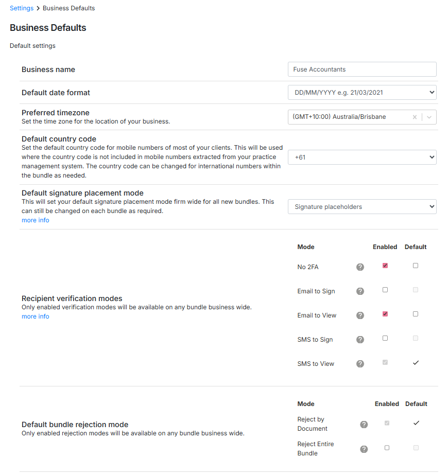Open more info about verification modes
Viewport: 448px width, 476px height.
[36, 316]
